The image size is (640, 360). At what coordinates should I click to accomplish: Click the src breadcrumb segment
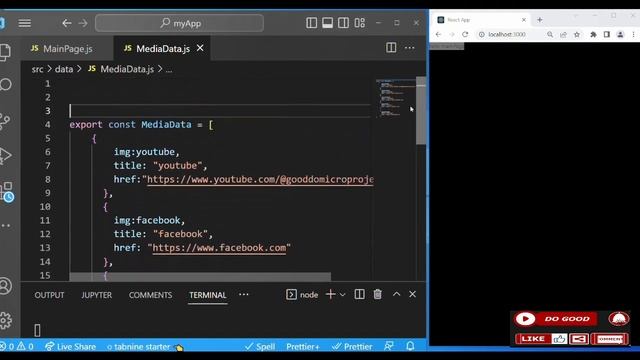(37, 69)
